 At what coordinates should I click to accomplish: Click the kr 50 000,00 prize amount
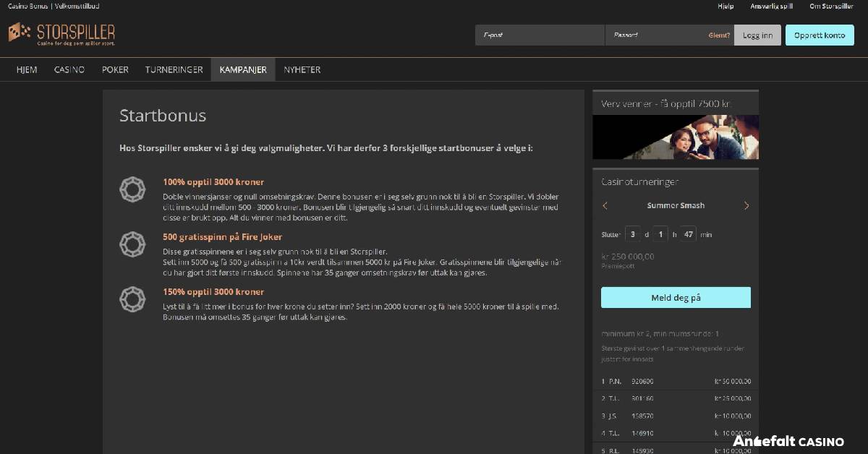[x=733, y=381]
